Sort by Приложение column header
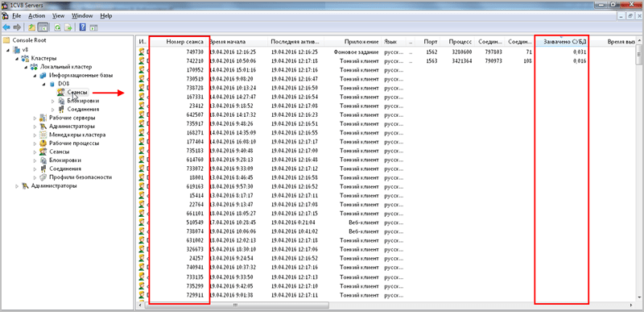Screen dimensions: 644x312 click(x=353, y=42)
